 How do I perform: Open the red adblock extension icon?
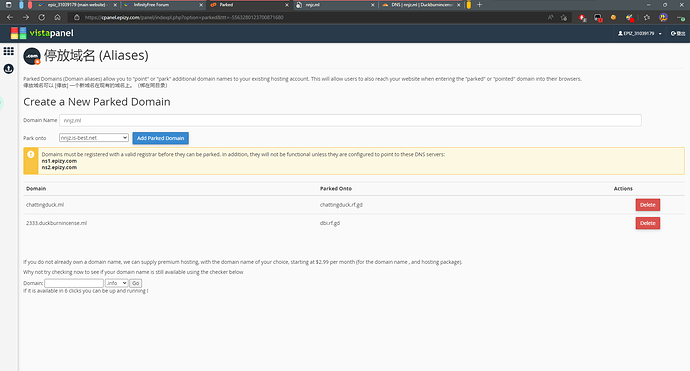pos(583,18)
